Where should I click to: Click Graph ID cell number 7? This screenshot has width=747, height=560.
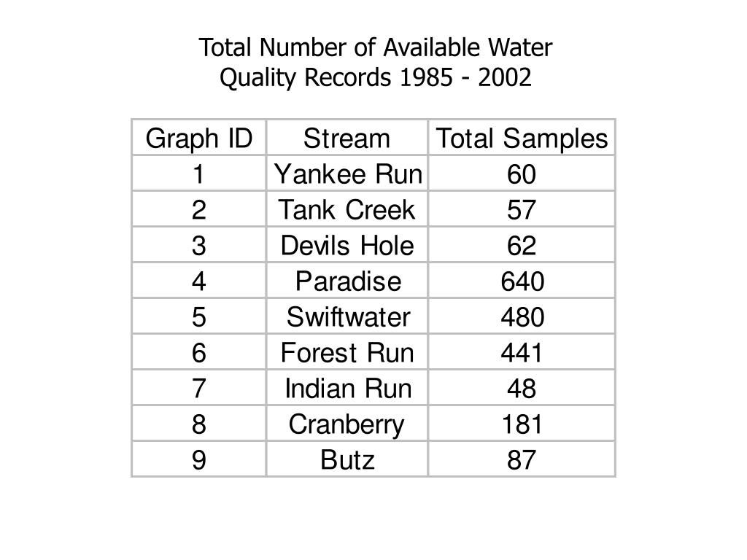(x=198, y=388)
